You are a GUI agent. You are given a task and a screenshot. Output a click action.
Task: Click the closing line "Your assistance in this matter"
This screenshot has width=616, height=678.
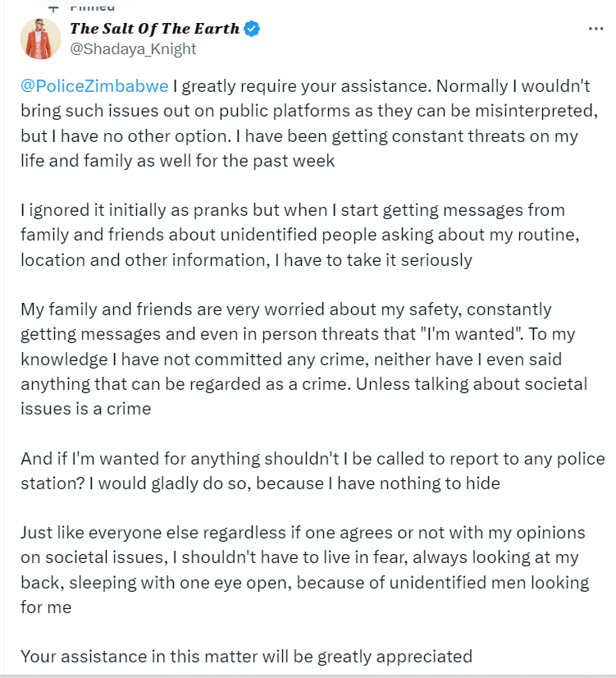pyautogui.click(x=246, y=657)
